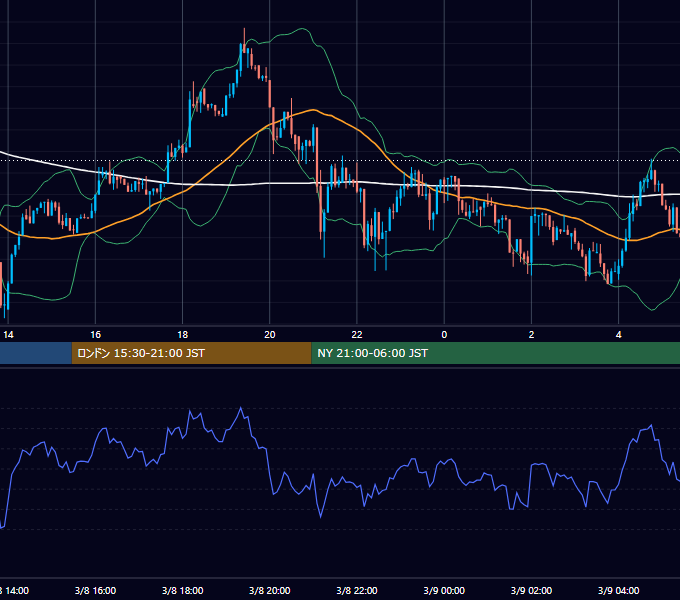Click hour label 18 on price chart axis
680x600 pixels.
pos(183,335)
